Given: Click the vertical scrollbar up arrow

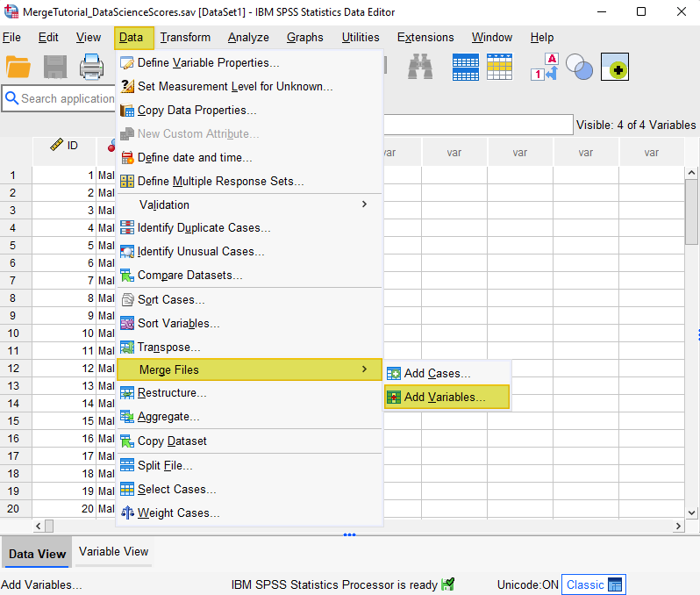Looking at the screenshot, I should (x=691, y=172).
